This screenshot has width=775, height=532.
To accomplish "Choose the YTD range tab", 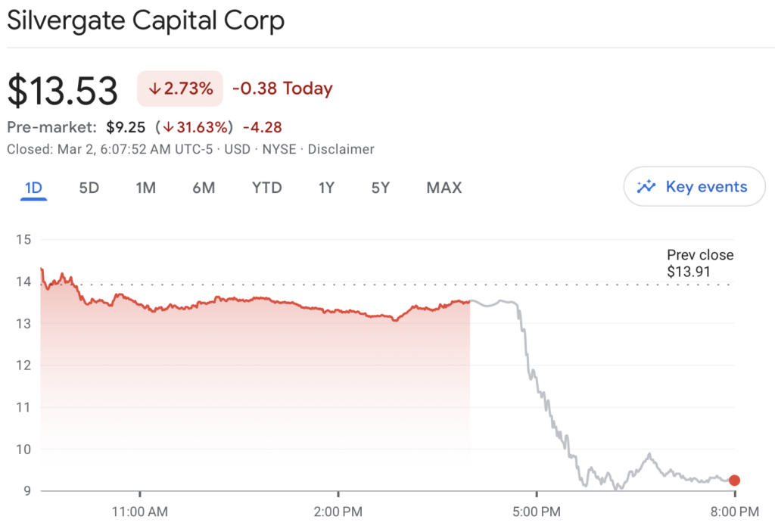I will pyautogui.click(x=267, y=188).
